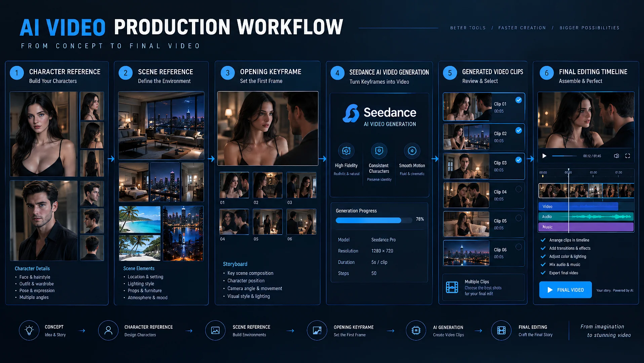Select the Smooth Motion feature icon
Viewport: 644px width, 363px height.
coord(412,151)
